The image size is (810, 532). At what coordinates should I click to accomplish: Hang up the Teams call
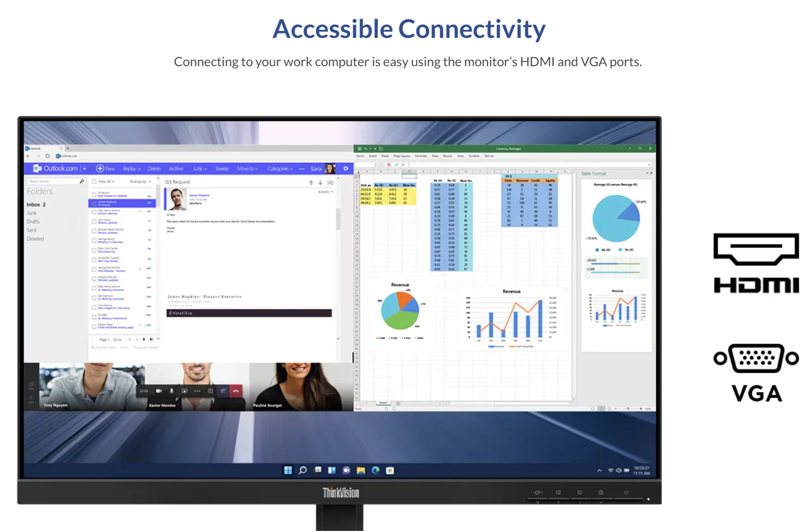236,391
